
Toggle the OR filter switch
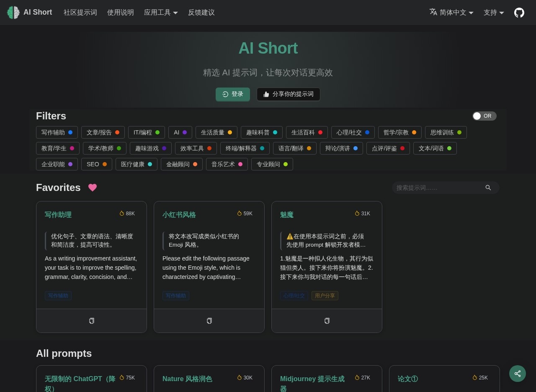[x=484, y=116]
